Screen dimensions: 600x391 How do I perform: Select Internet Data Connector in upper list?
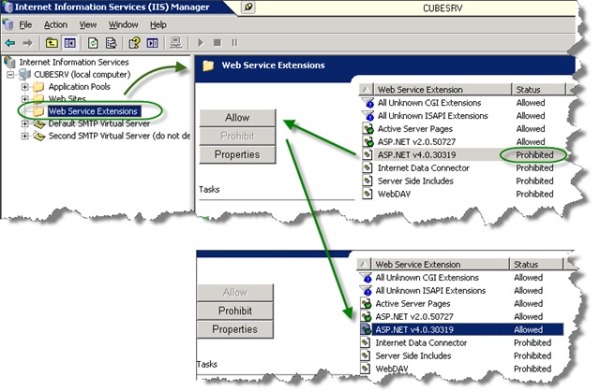423,168
